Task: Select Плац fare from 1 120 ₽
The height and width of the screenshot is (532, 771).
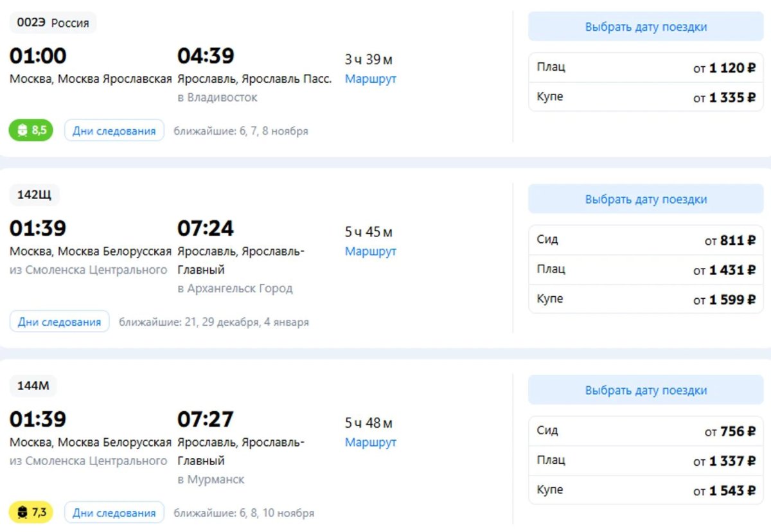Action: click(646, 67)
